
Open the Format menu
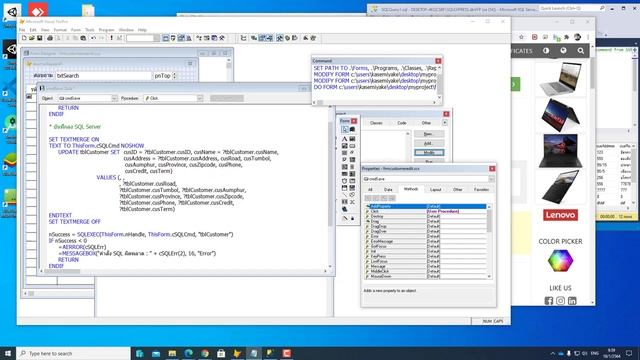[x=60, y=30]
